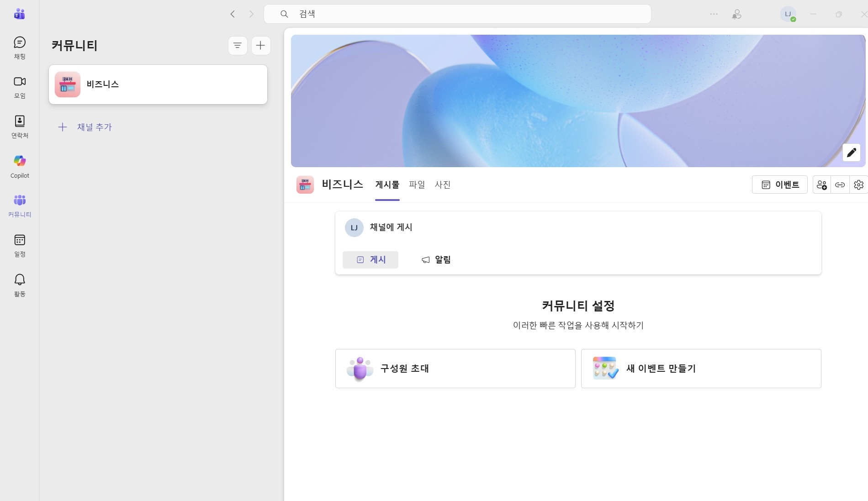868x501 pixels.
Task: Open the filter icon next to 커뮤니티
Action: [238, 46]
